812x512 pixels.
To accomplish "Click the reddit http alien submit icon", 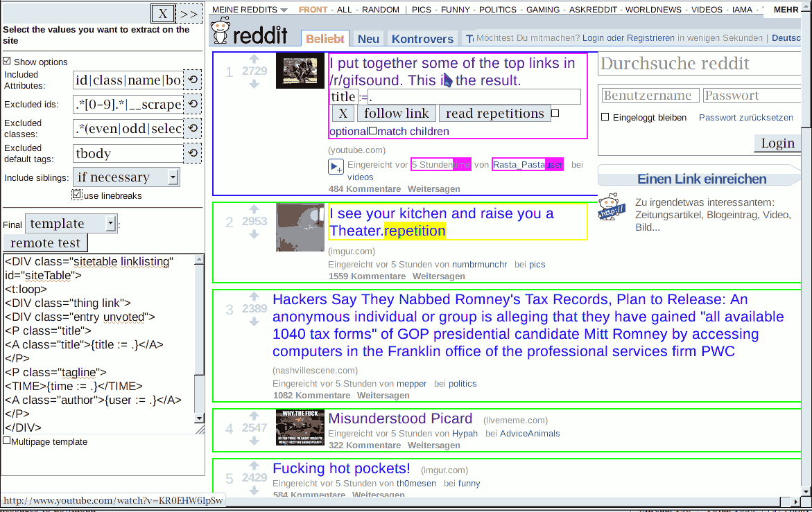I will pyautogui.click(x=612, y=208).
